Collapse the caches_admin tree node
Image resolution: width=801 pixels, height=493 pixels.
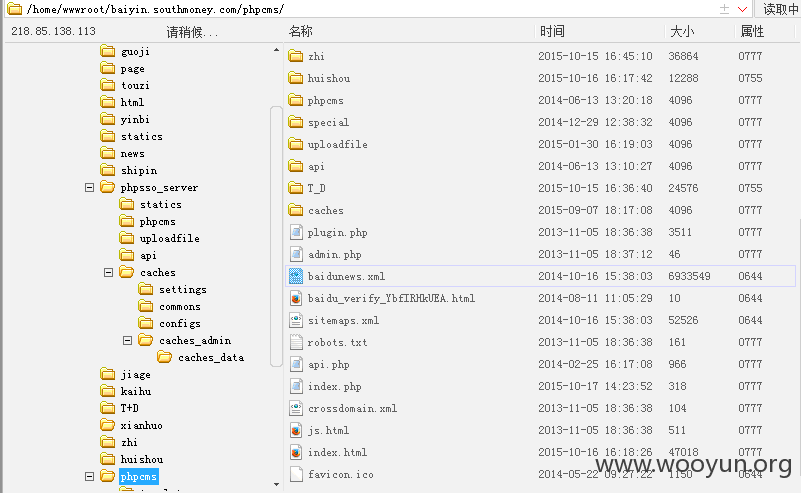[x=127, y=340]
